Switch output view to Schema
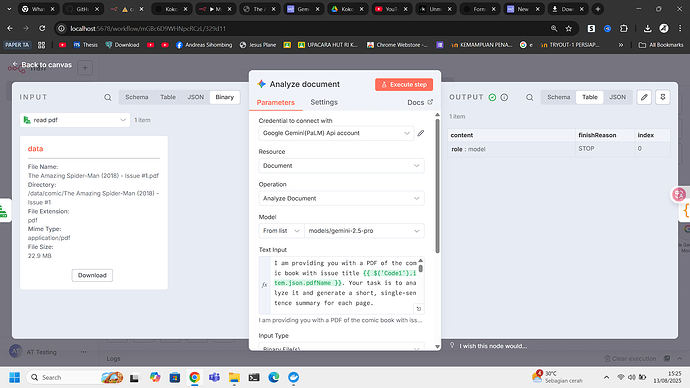Screen dimensions: 690x388 pyautogui.click(x=558, y=97)
